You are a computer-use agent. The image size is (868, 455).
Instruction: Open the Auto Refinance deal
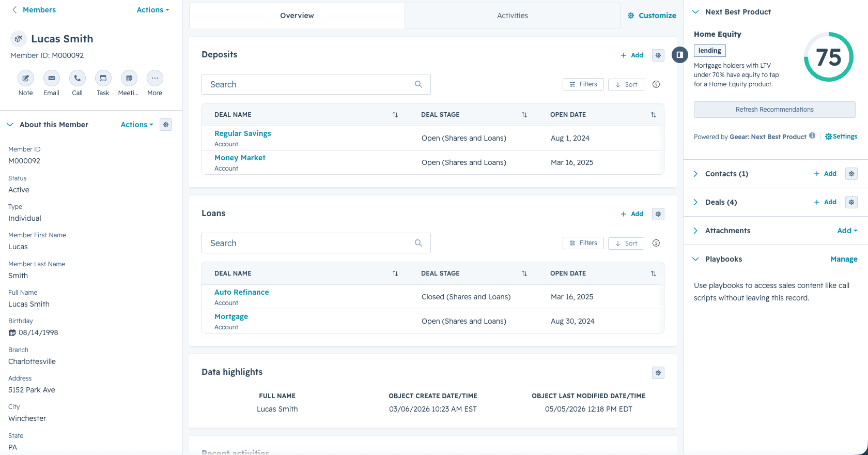tap(242, 292)
